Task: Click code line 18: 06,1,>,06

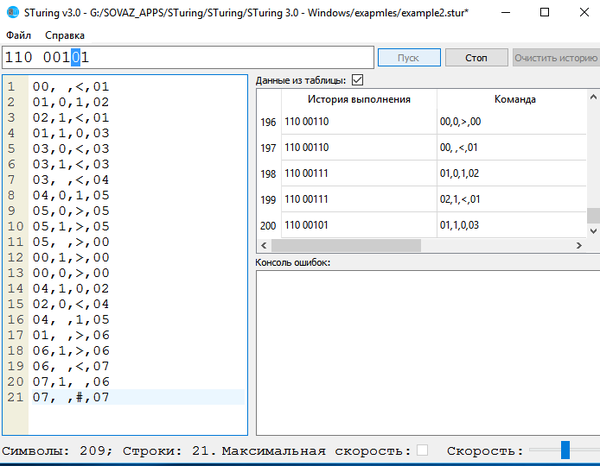Action: pyautogui.click(x=71, y=350)
